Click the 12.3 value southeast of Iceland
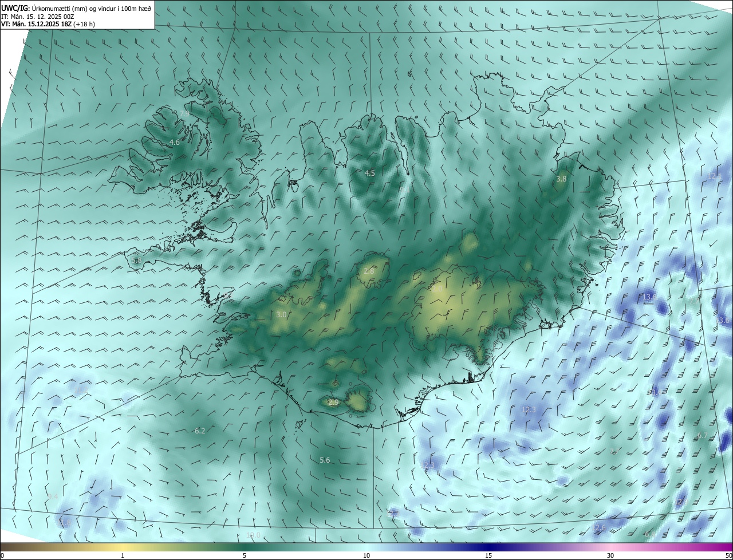The image size is (733, 560). [529, 409]
